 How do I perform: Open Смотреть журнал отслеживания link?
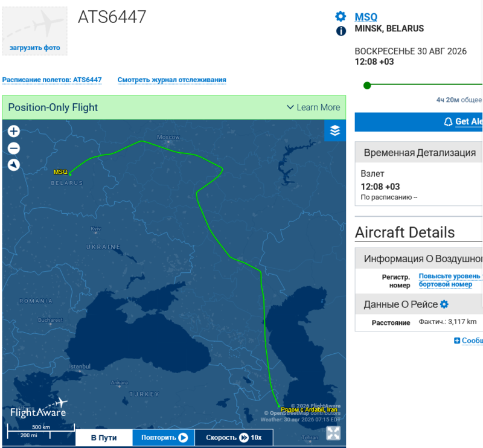click(172, 80)
